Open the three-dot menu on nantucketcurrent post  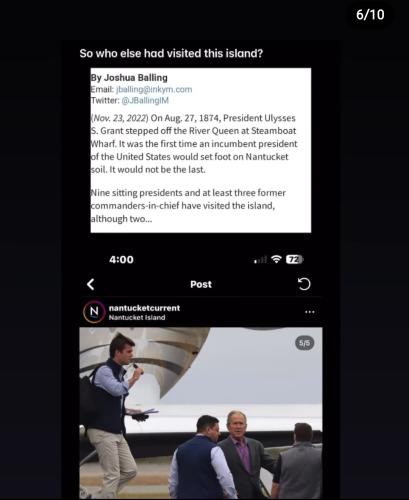(x=310, y=312)
